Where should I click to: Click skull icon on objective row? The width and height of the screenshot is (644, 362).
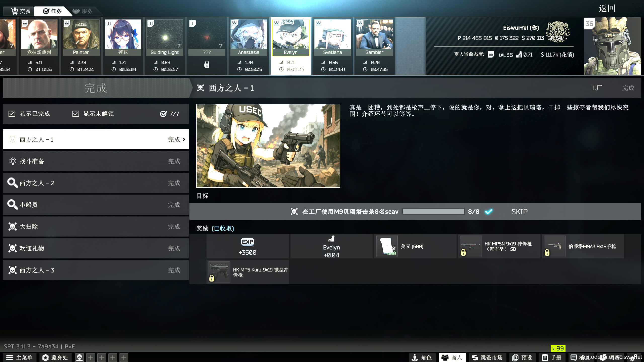294,212
